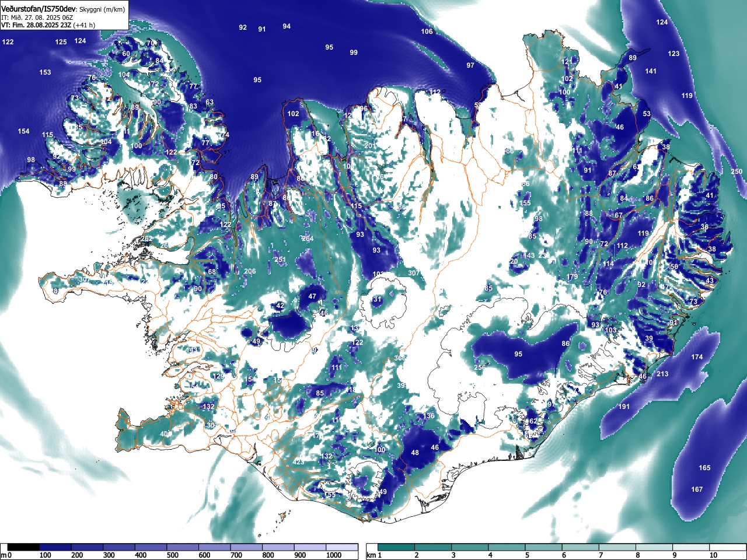Click the visibility value '191' on the map
747x560 pixels.
[x=624, y=407]
